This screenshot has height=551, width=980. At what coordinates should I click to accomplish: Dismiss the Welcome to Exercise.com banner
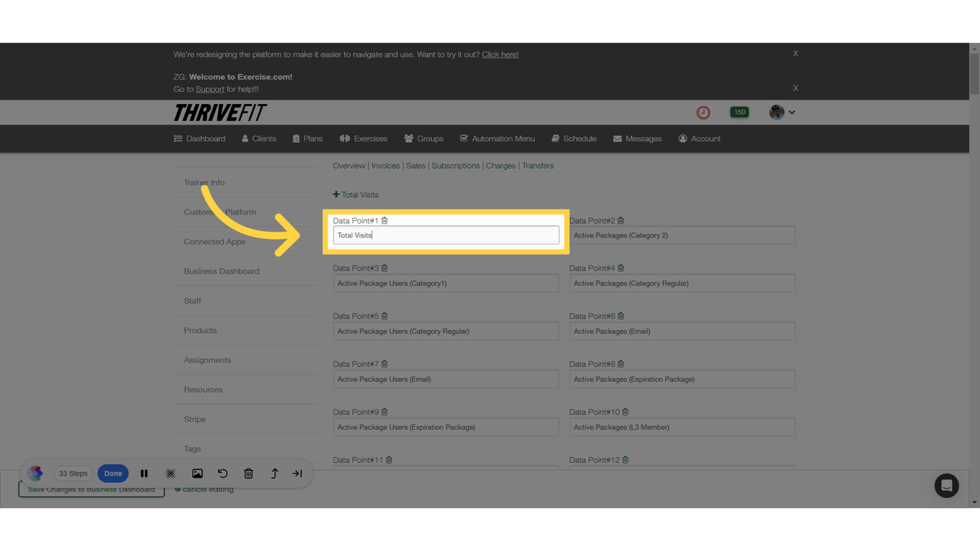(796, 88)
